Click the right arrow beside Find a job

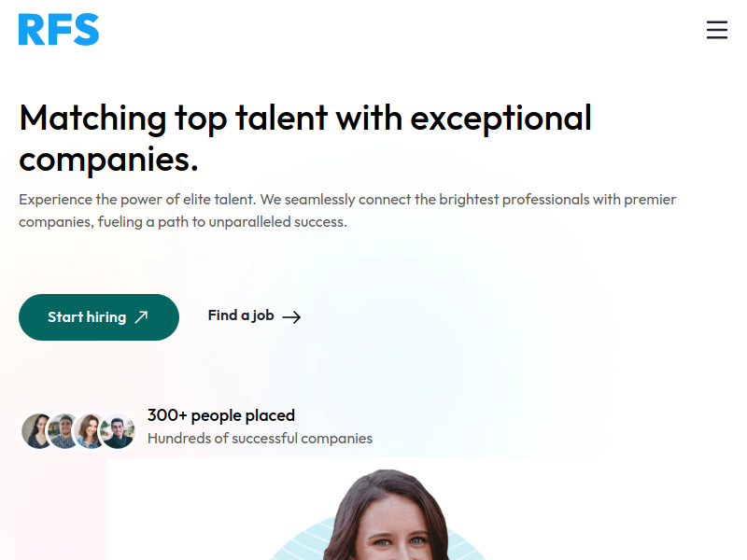[x=291, y=317]
